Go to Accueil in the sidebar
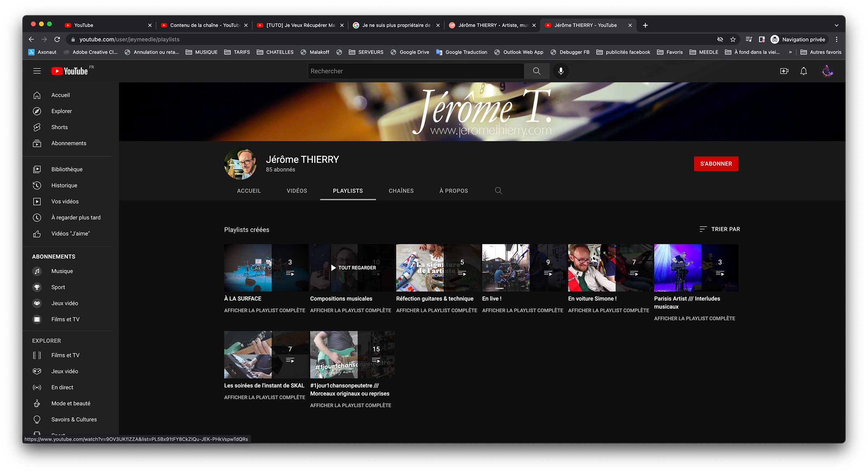Screen dimensions: 868x473 [71, 95]
